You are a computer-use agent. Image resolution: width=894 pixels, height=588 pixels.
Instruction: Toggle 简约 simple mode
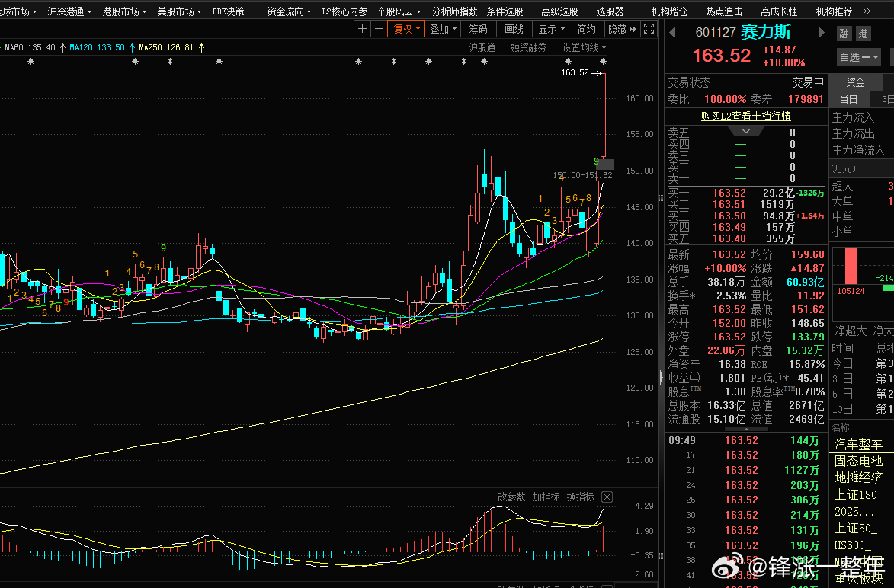pyautogui.click(x=586, y=28)
